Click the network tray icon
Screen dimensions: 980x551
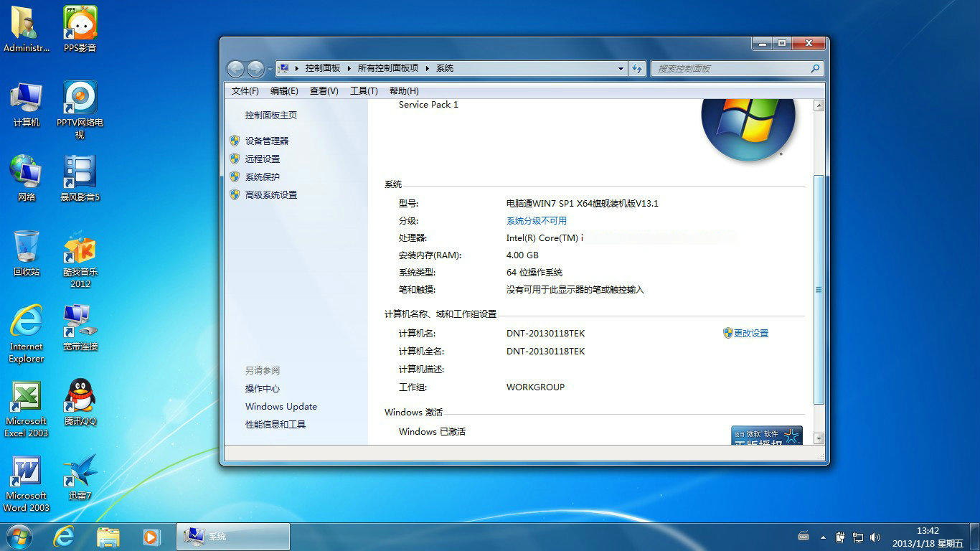[859, 537]
